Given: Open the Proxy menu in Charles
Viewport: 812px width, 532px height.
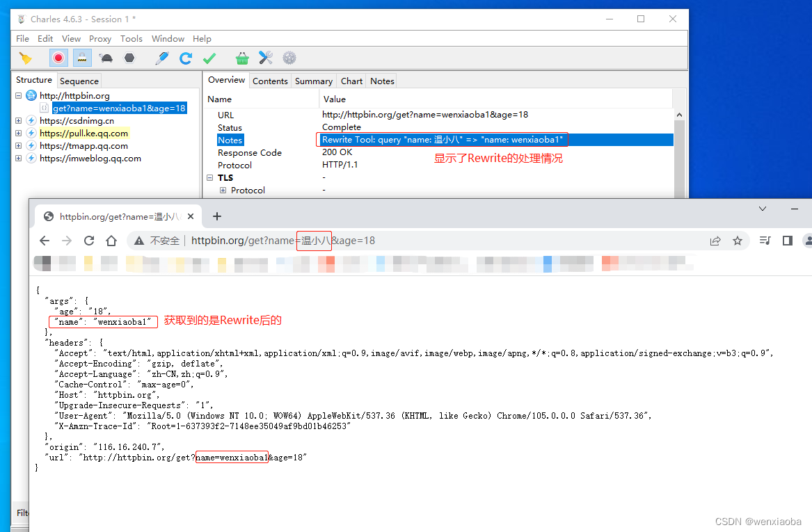Looking at the screenshot, I should (x=100, y=39).
